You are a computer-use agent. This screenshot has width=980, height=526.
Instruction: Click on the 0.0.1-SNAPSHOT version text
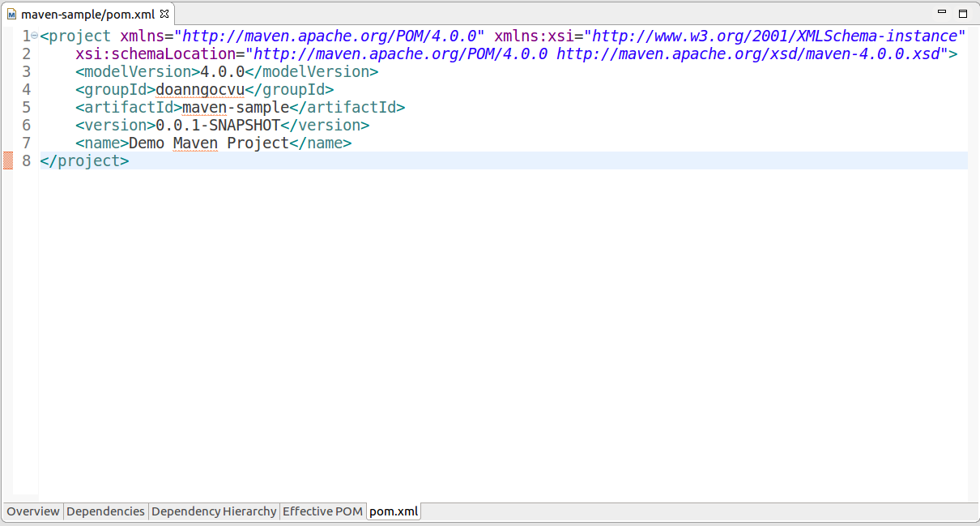click(x=217, y=126)
